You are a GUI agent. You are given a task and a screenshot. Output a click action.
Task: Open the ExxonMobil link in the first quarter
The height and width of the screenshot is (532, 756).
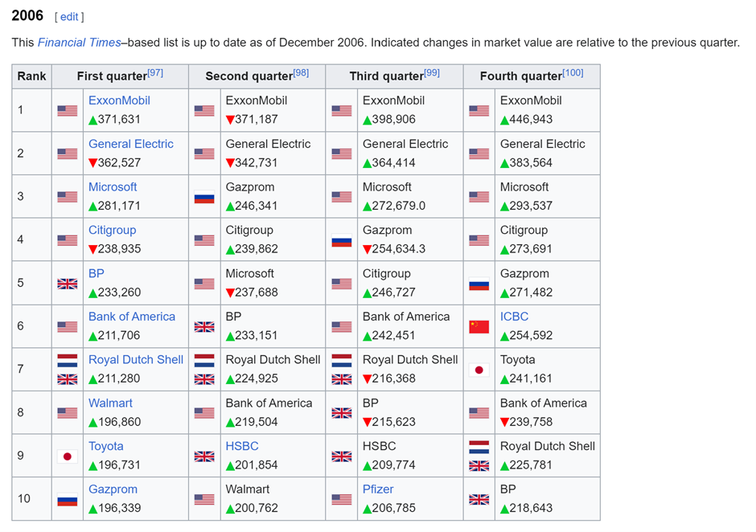point(119,100)
